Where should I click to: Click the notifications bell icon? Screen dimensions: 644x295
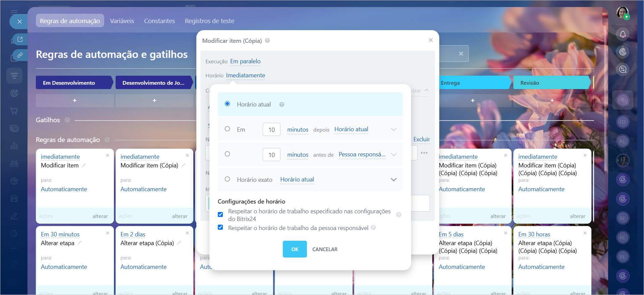(x=623, y=34)
